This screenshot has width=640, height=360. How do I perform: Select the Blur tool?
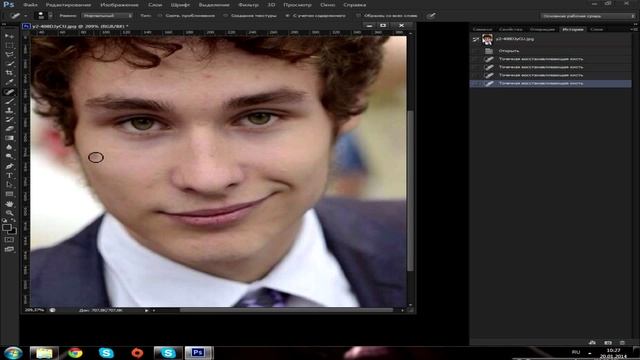9,147
